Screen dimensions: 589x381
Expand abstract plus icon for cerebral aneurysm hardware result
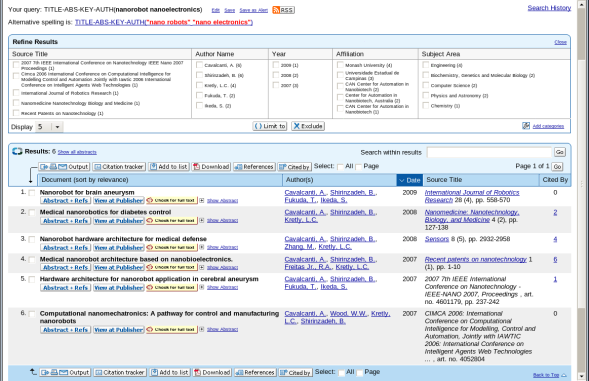pos(202,287)
